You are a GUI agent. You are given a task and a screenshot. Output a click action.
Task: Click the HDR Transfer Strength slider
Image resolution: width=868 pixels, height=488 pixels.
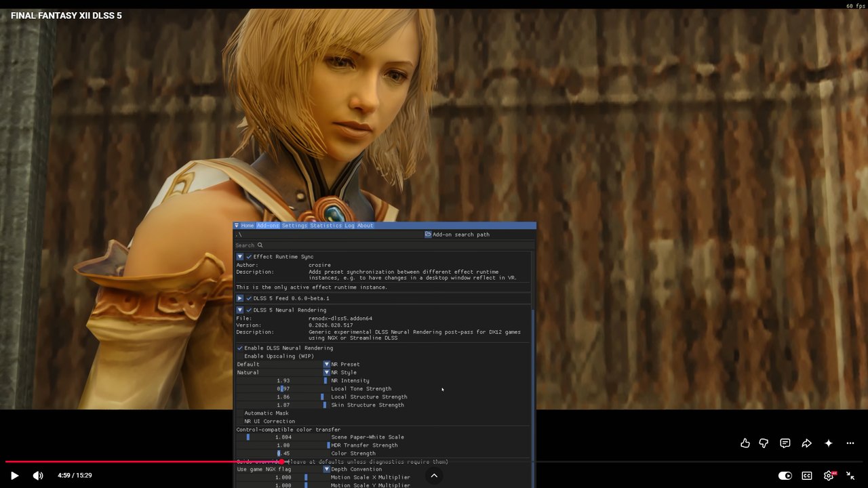coord(283,445)
